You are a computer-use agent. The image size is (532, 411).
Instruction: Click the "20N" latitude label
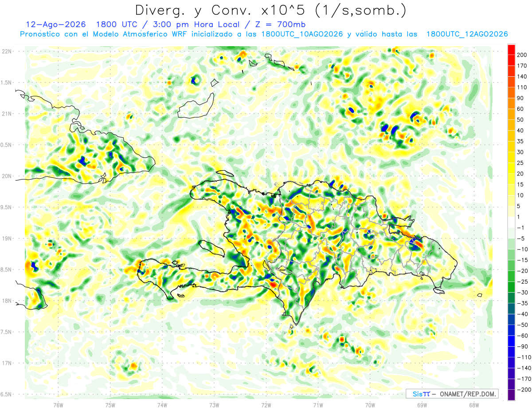point(6,176)
